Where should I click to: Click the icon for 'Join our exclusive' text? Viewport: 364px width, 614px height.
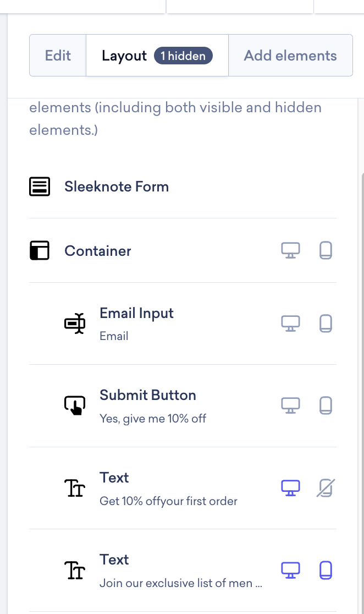coord(75,571)
